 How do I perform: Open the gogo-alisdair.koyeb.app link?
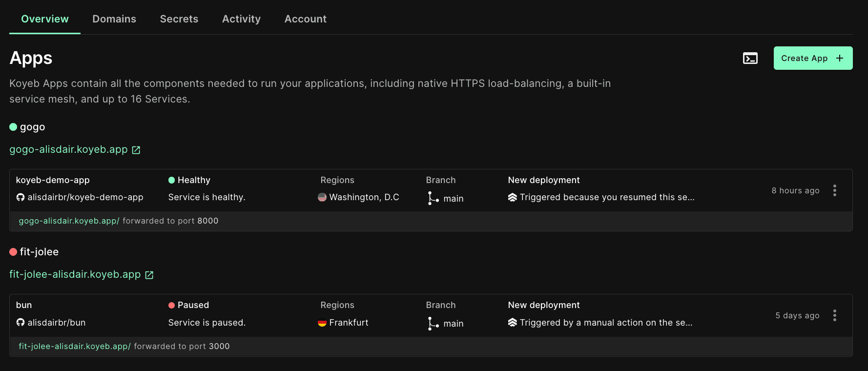point(68,150)
